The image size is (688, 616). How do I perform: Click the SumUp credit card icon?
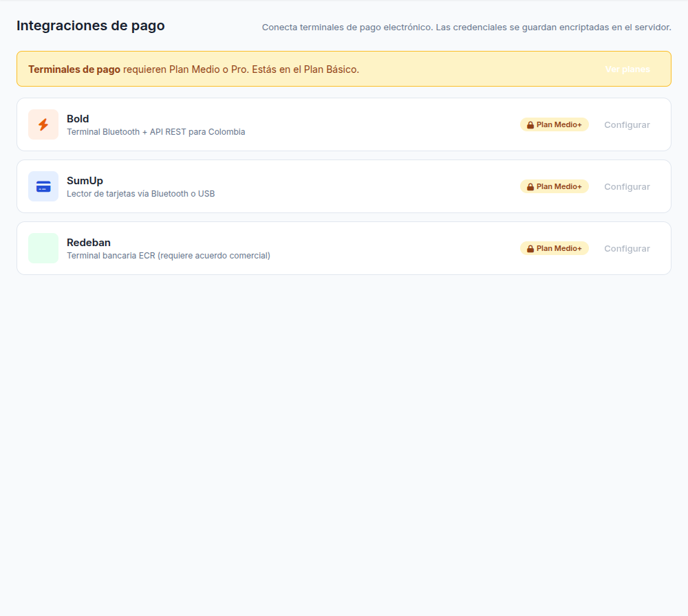[x=43, y=186]
